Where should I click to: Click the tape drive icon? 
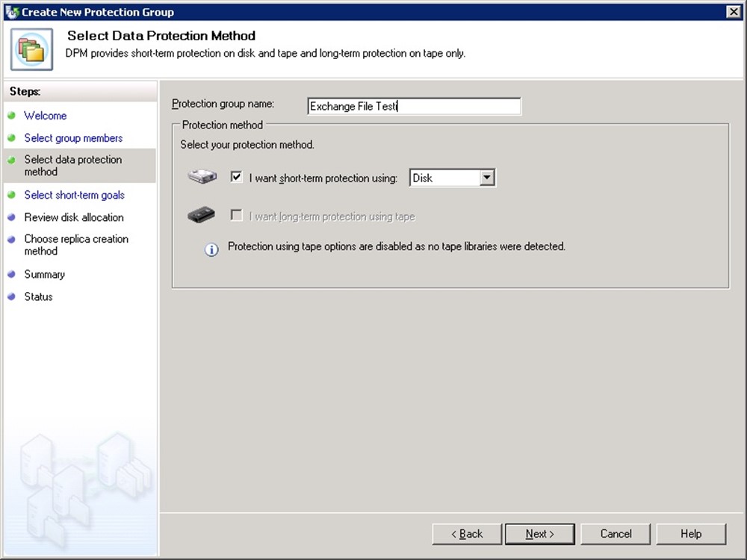(202, 216)
